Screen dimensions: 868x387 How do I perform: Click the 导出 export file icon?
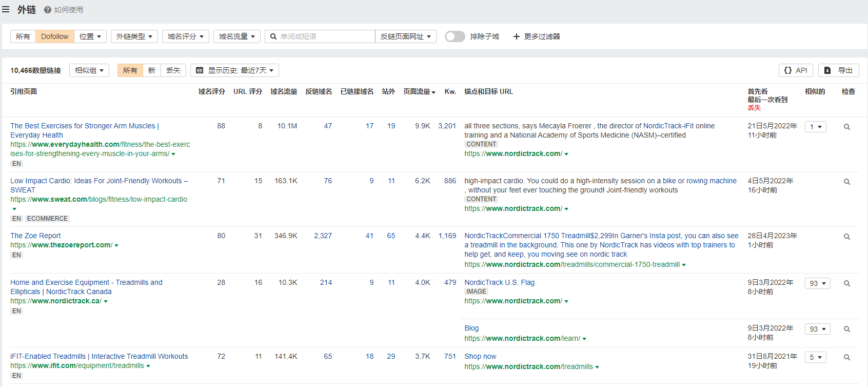click(827, 70)
